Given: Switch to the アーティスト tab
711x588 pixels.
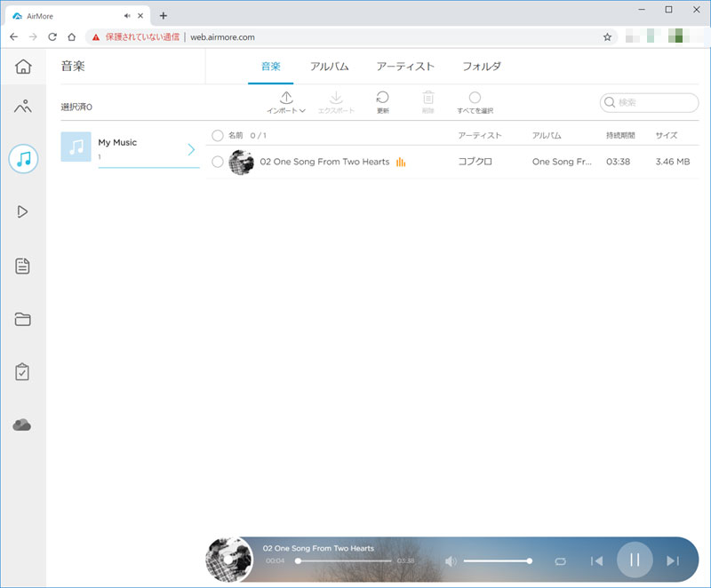Looking at the screenshot, I should 405,67.
